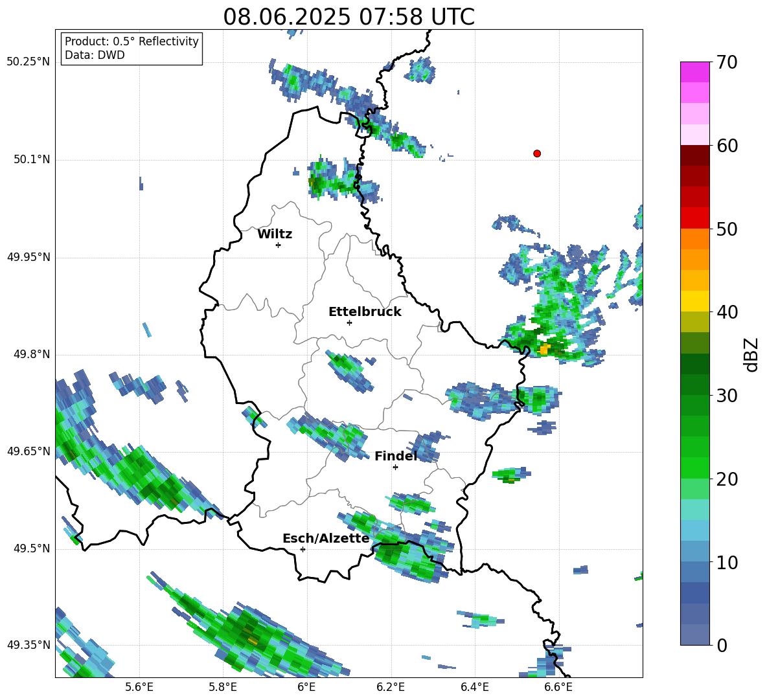The width and height of the screenshot is (767, 700).
Task: Click the Findel station label
Action: [x=396, y=456]
